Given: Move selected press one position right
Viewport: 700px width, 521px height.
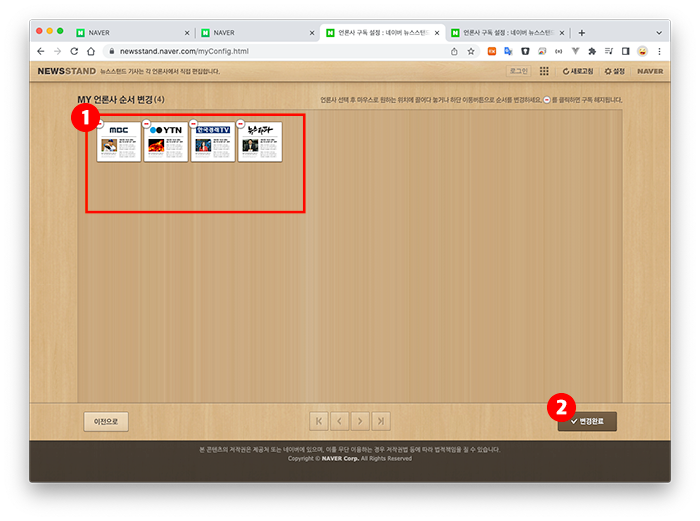Looking at the screenshot, I should click(x=360, y=421).
